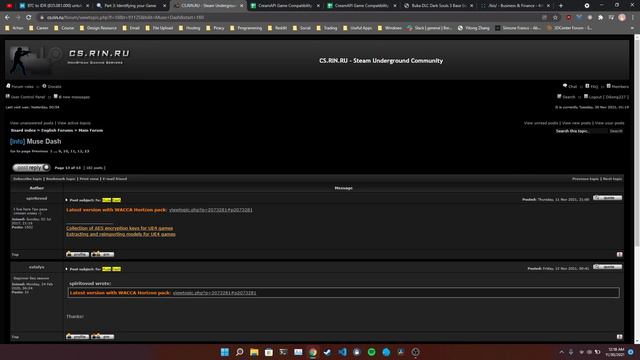Open Visual Studio Code from the taskbar
Viewport: 640px width, 360px height.
coord(342,352)
